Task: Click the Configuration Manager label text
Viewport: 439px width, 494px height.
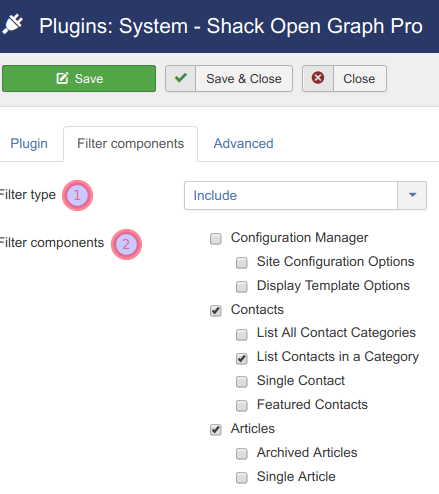Action: [299, 238]
